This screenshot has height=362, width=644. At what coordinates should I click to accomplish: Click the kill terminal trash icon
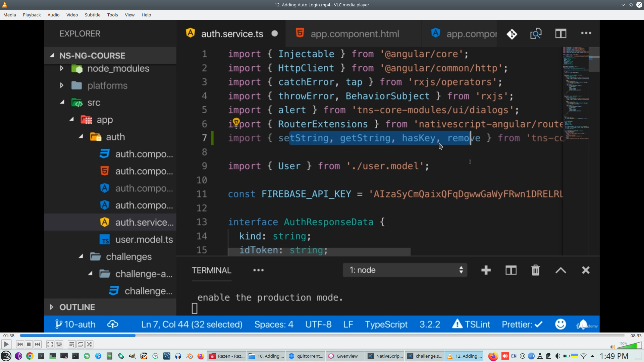535,270
